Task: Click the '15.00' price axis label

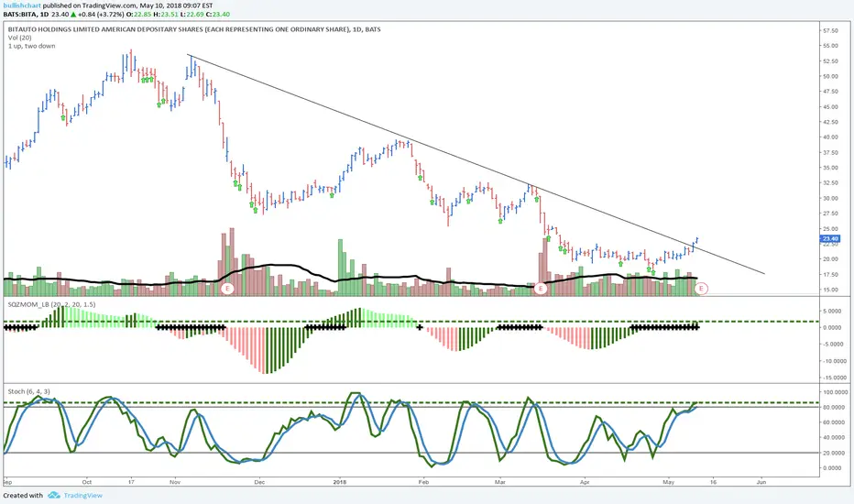Action: [831, 290]
